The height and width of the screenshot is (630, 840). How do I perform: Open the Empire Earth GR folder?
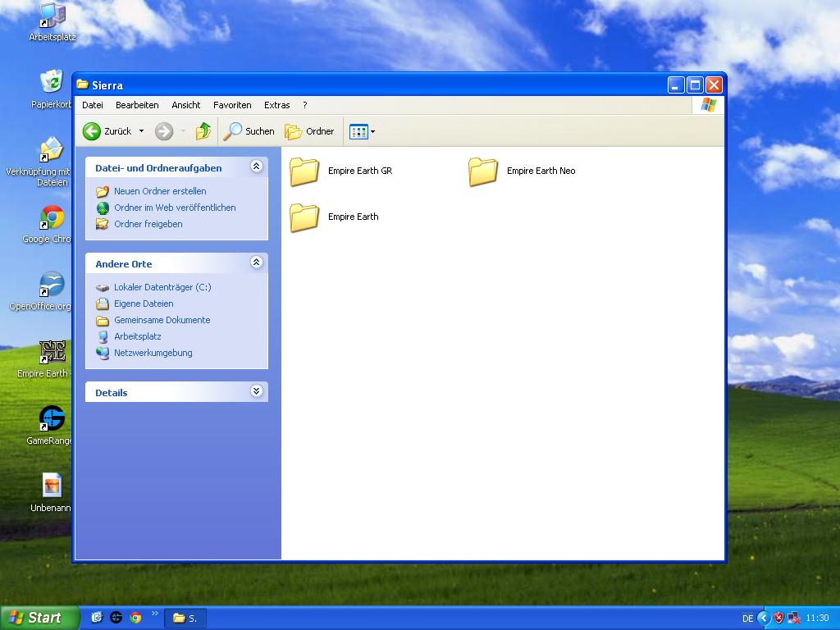click(304, 171)
